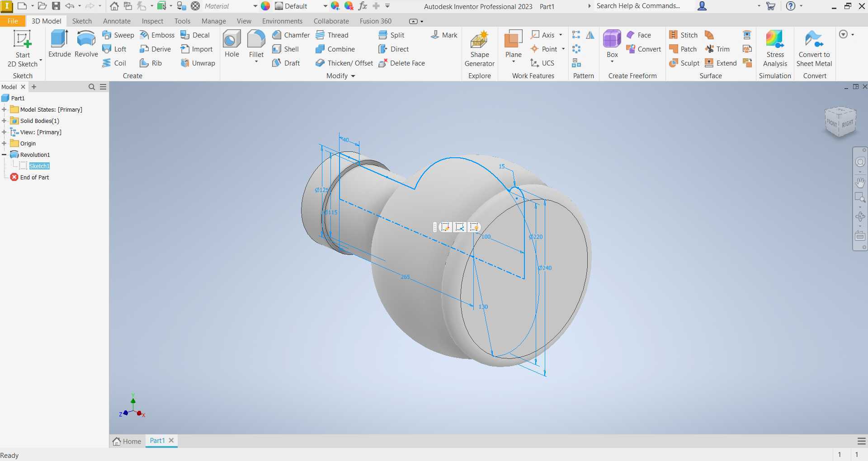Switch to the Sketch ribbon tab

click(x=82, y=21)
